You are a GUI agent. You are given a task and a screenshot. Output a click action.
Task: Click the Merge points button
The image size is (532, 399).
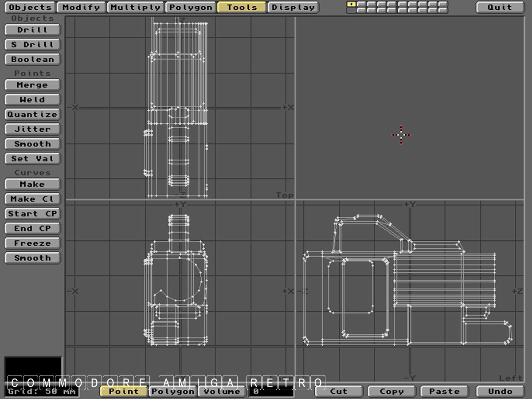coord(32,85)
